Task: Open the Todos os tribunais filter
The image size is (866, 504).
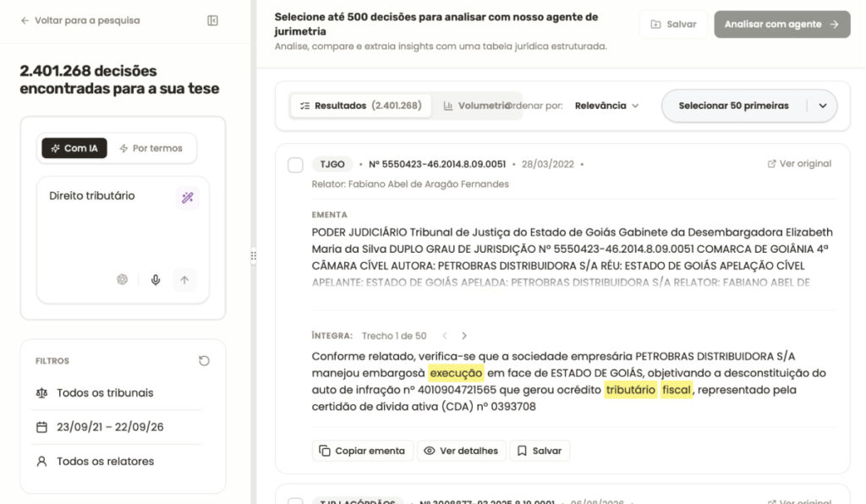Action: click(116, 393)
